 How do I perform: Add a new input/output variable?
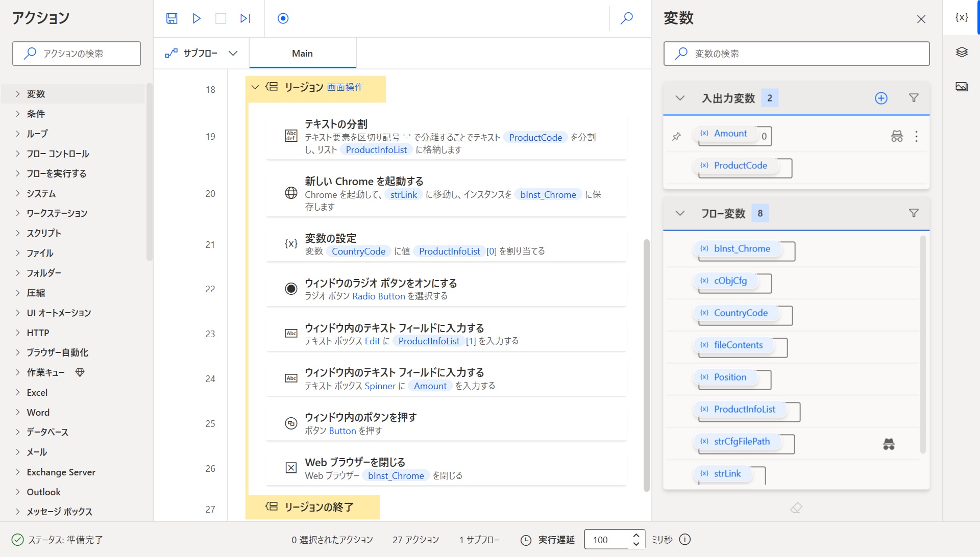pos(881,98)
